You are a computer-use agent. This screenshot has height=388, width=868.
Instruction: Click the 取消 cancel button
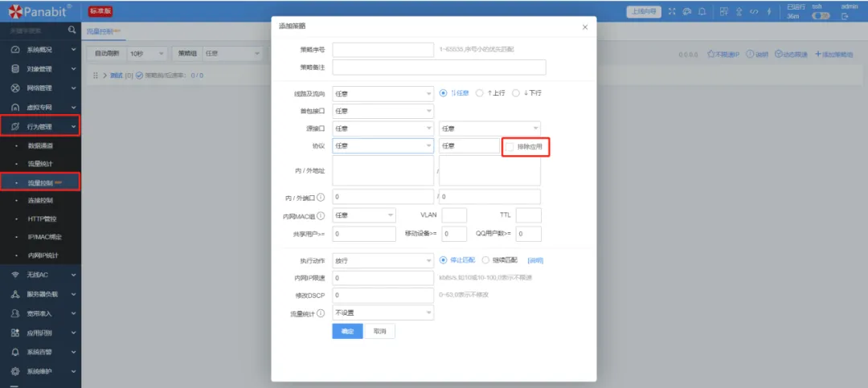tap(379, 331)
